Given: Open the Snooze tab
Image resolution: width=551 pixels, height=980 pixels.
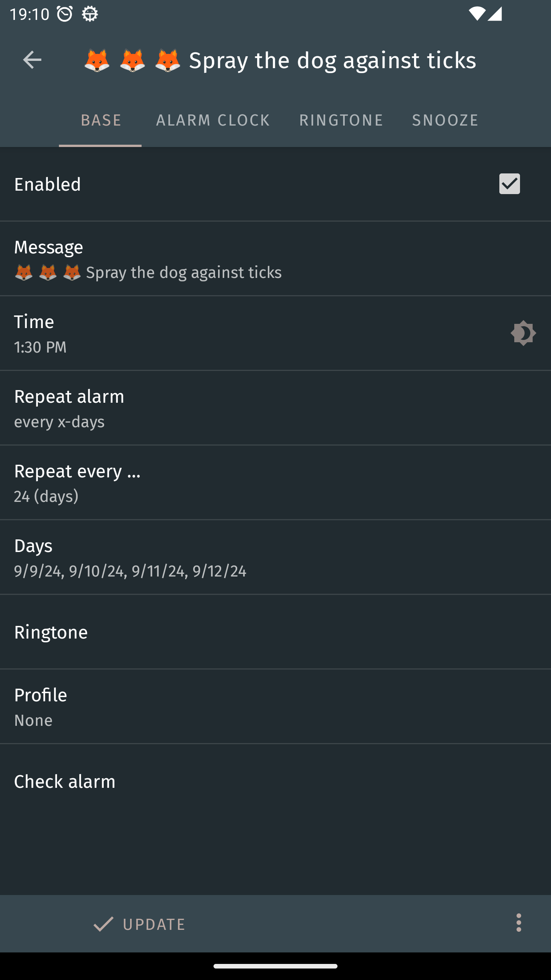Looking at the screenshot, I should click(x=445, y=120).
